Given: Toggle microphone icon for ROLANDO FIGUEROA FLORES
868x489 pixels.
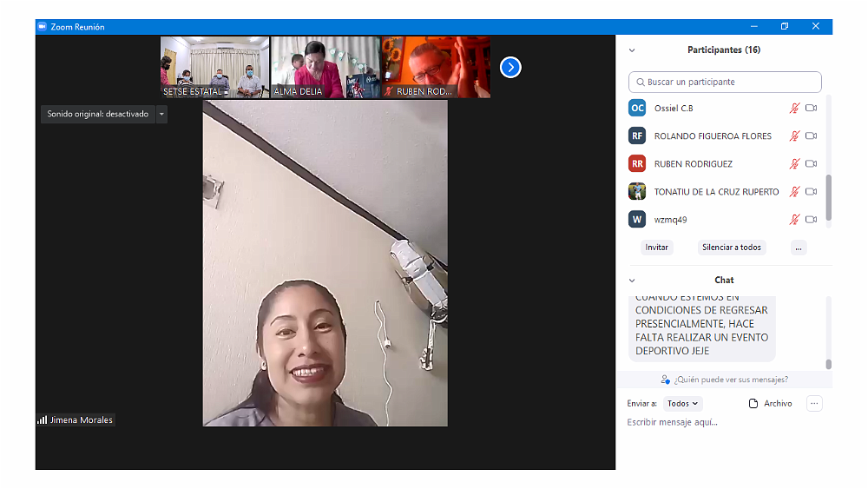Looking at the screenshot, I should [793, 136].
